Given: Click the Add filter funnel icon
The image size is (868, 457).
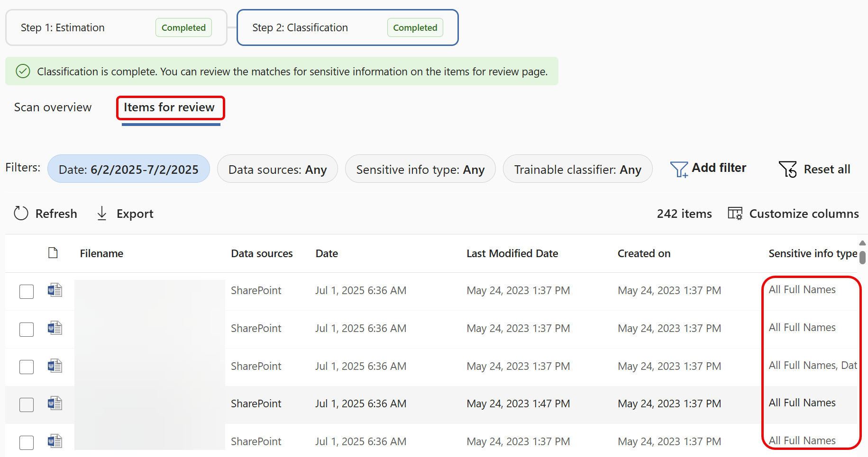Looking at the screenshot, I should click(x=678, y=169).
